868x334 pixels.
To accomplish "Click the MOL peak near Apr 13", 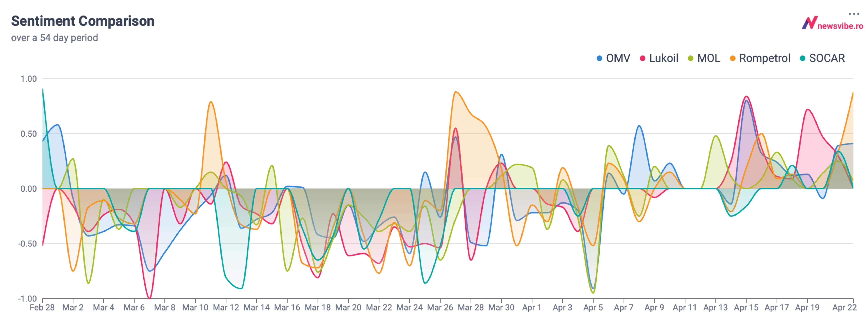I will [716, 136].
